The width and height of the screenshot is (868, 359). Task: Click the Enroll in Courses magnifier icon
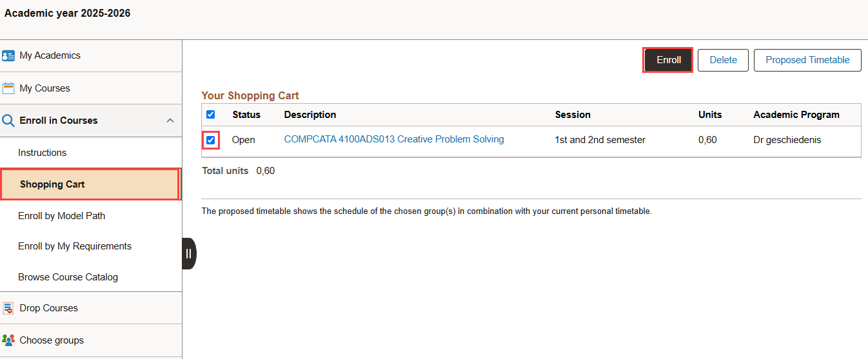tap(8, 121)
